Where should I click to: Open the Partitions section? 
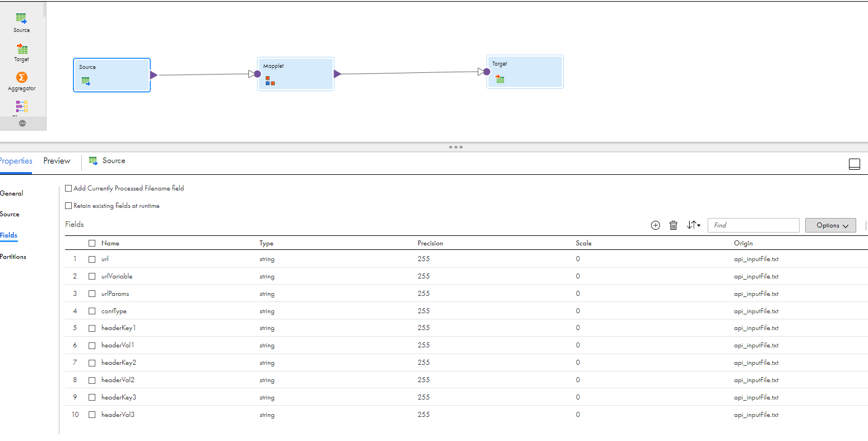(x=13, y=257)
